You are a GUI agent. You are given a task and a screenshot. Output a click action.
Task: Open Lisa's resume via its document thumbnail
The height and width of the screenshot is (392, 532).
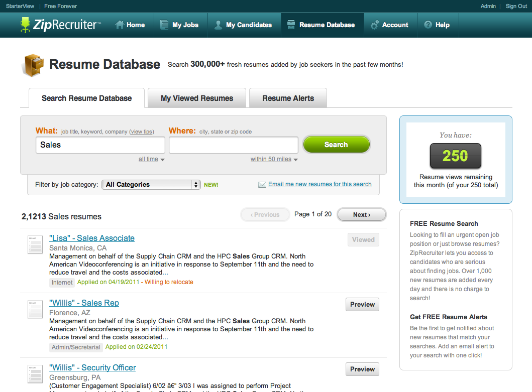35,244
